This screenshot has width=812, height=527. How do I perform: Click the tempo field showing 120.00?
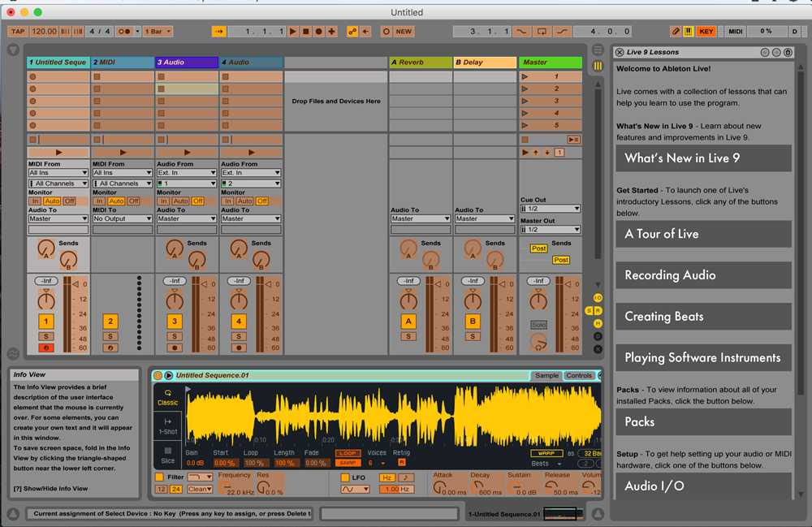pos(45,32)
